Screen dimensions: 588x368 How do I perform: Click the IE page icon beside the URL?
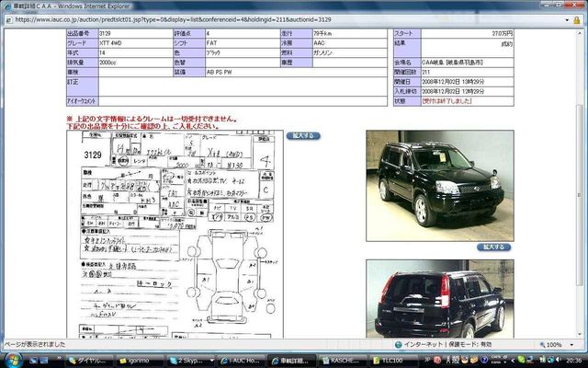click(x=9, y=20)
